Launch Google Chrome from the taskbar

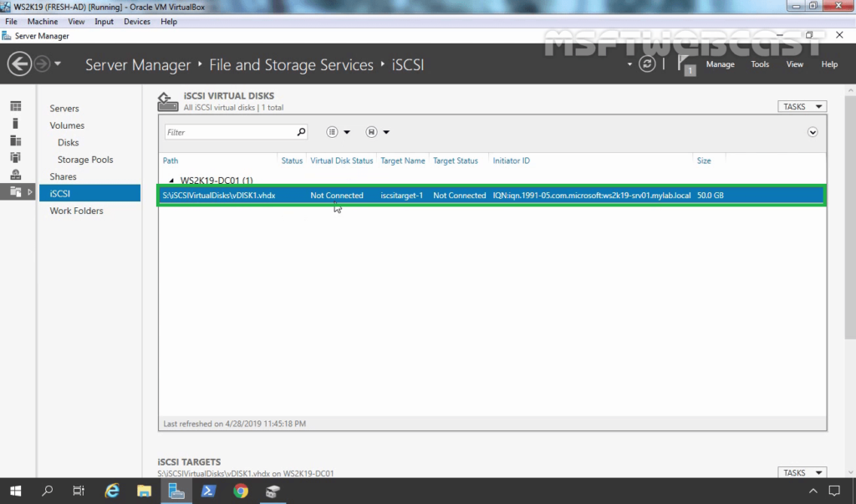(240, 491)
